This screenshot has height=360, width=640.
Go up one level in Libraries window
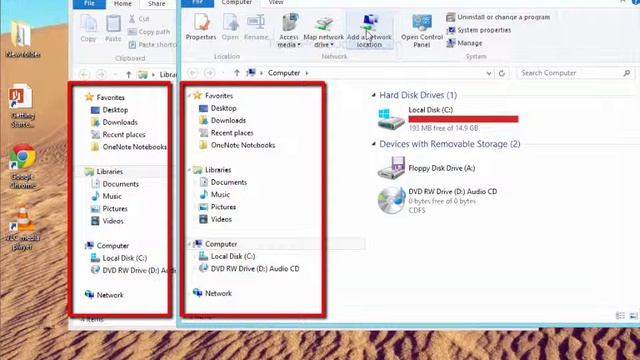coord(129,75)
